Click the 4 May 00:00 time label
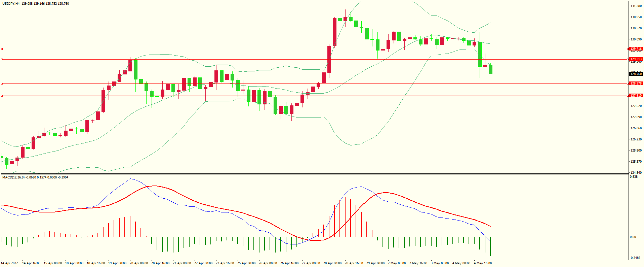Viewport: 644px width, 267px height. click(461, 263)
